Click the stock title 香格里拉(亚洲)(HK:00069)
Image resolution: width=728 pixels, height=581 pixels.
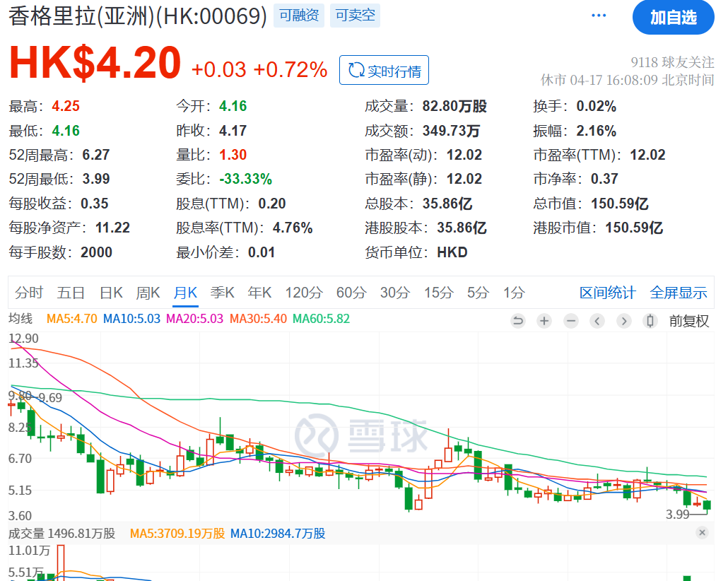click(138, 16)
